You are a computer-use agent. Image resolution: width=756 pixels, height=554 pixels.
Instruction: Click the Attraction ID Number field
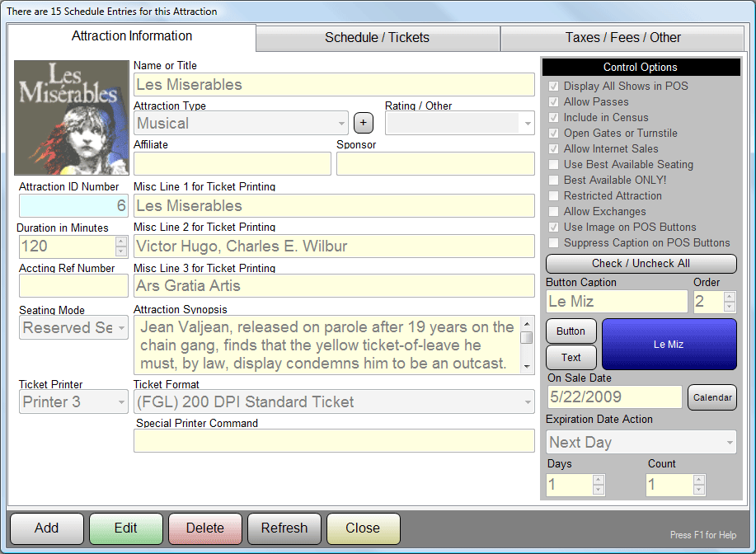coord(73,206)
